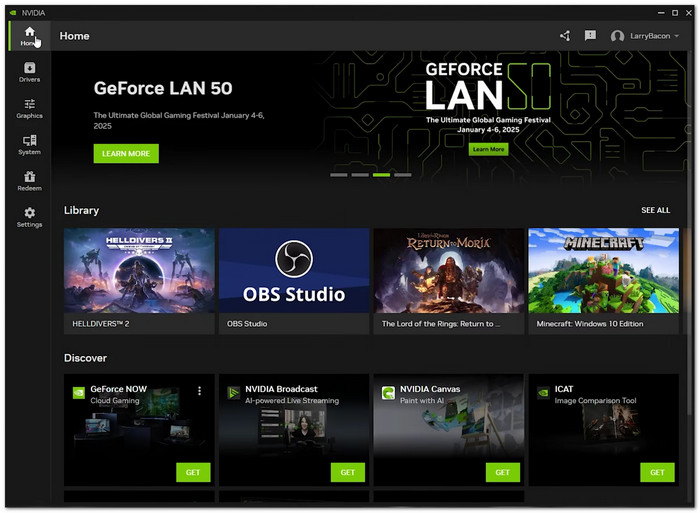700x513 pixels.
Task: Click GET on the ICAT card
Action: click(x=657, y=472)
